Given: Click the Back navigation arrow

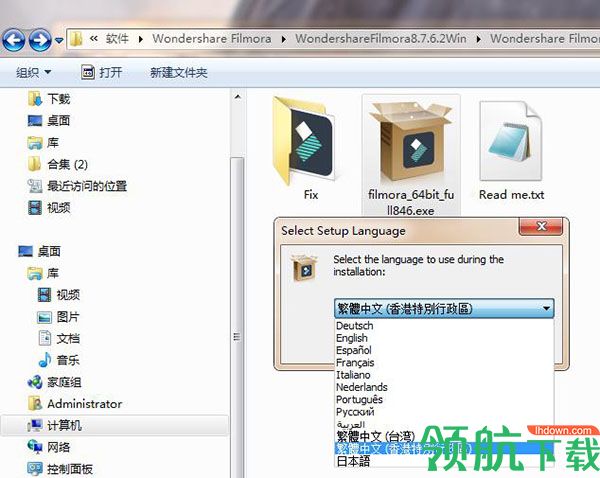Looking at the screenshot, I should 14,40.
